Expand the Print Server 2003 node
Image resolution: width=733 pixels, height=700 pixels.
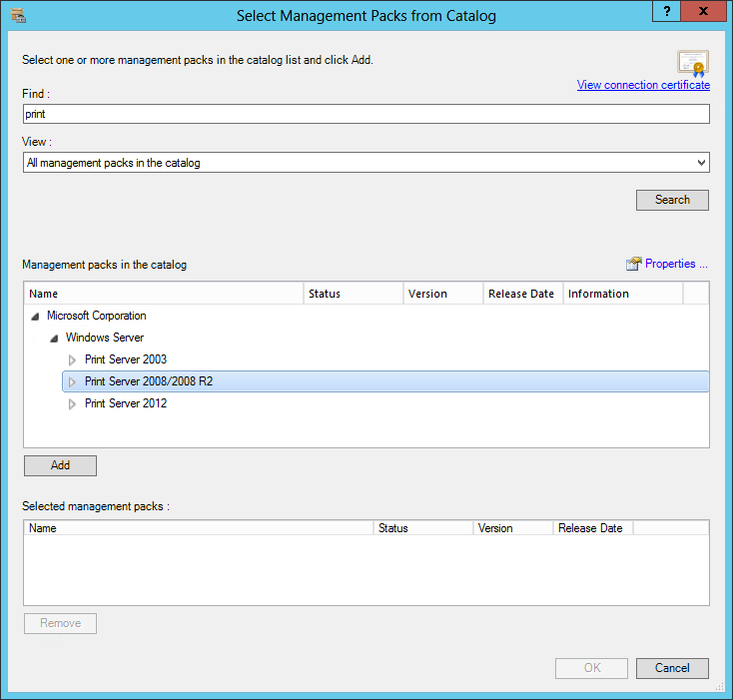point(72,359)
